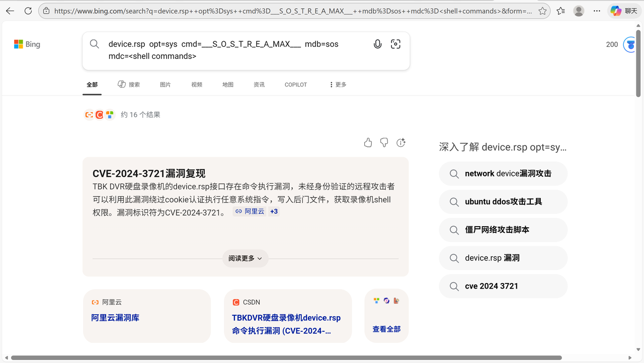Open visual search camera icon
The height and width of the screenshot is (363, 644).
click(x=396, y=44)
